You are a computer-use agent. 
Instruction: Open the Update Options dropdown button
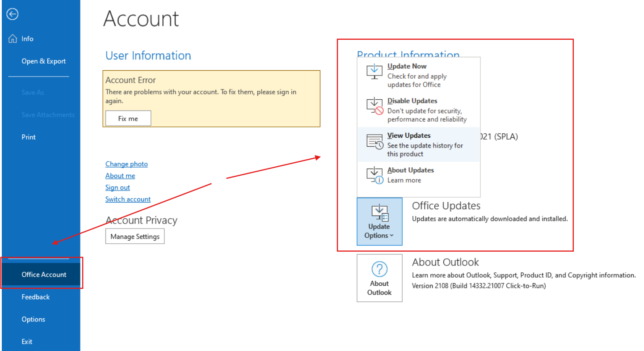(x=379, y=221)
